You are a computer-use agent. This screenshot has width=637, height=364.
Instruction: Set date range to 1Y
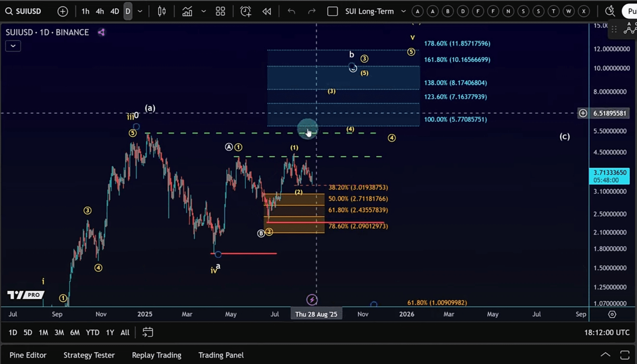point(110,333)
